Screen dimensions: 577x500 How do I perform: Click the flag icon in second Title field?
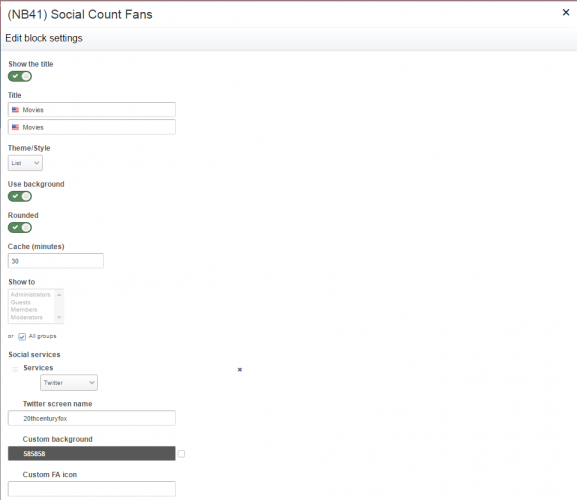coord(15,127)
